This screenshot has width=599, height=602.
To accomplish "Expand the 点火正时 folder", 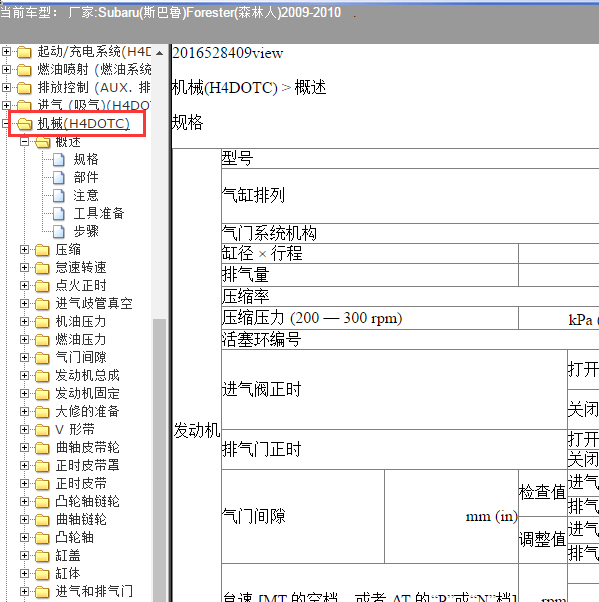I will click(24, 286).
